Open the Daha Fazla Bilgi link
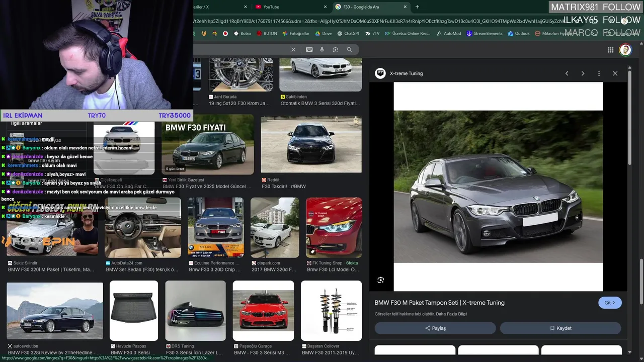Image resolution: width=644 pixels, height=362 pixels. [x=451, y=314]
